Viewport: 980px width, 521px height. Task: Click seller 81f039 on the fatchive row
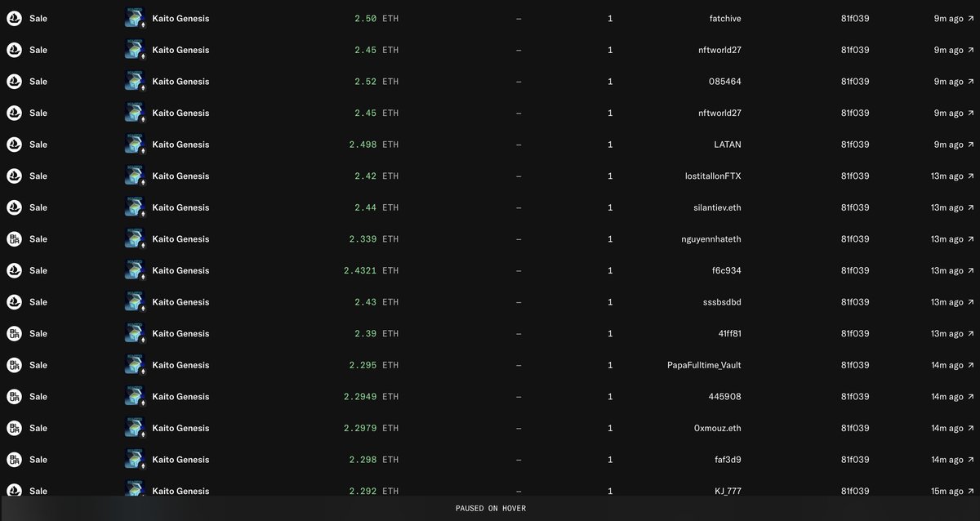coord(855,18)
